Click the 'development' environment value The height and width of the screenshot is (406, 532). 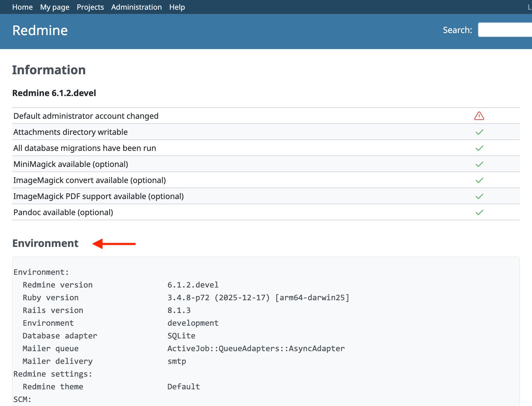tap(193, 323)
